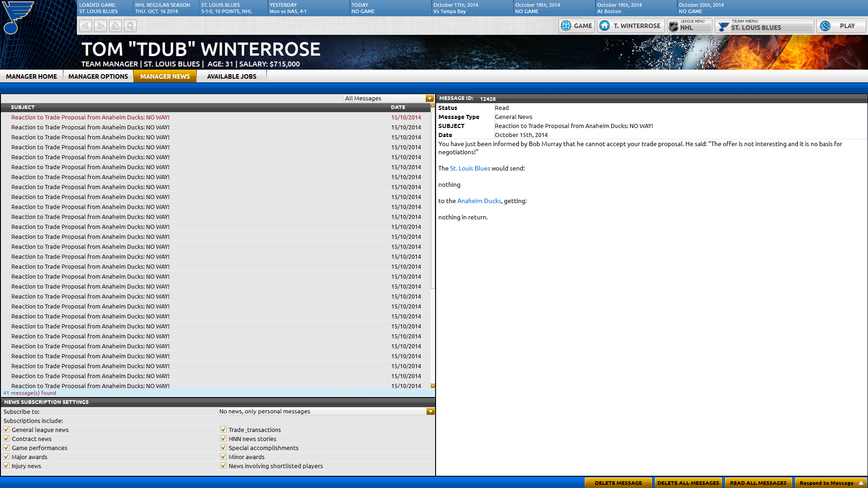
Task: Open the home screen icon in the toolbar
Action: point(115,26)
